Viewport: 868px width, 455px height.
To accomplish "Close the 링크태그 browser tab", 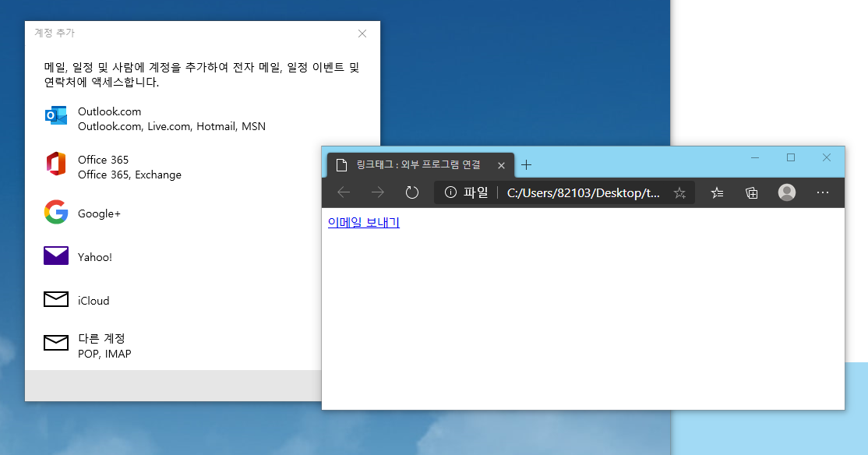I will [501, 165].
